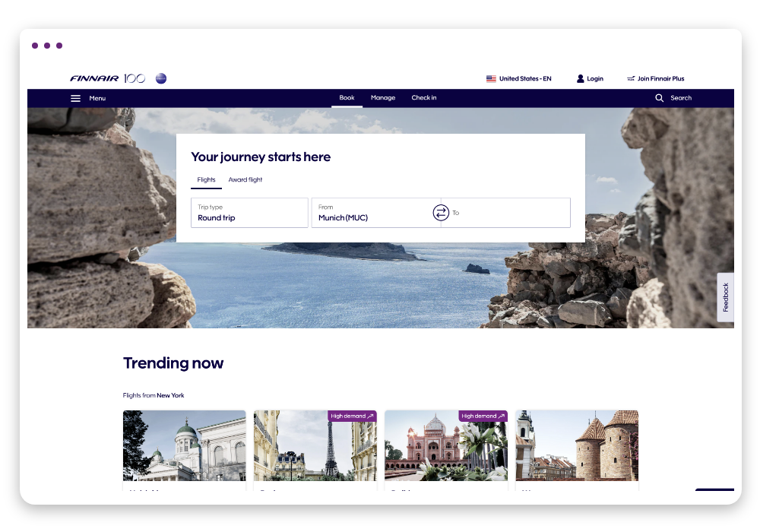Go to Check in

click(424, 98)
